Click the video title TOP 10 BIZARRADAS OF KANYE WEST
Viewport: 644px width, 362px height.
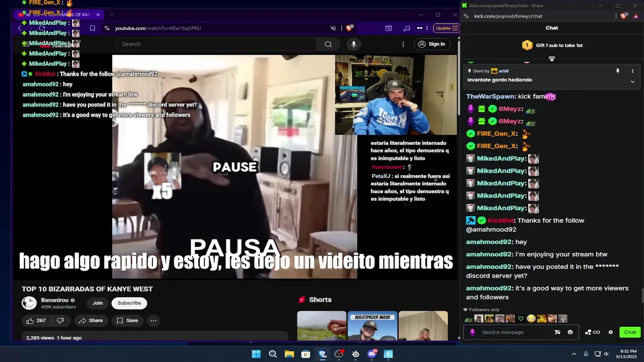(x=87, y=289)
